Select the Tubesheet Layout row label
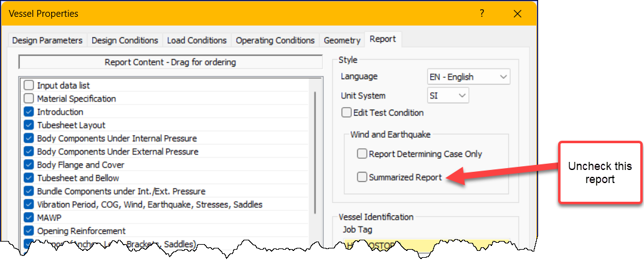 71,125
